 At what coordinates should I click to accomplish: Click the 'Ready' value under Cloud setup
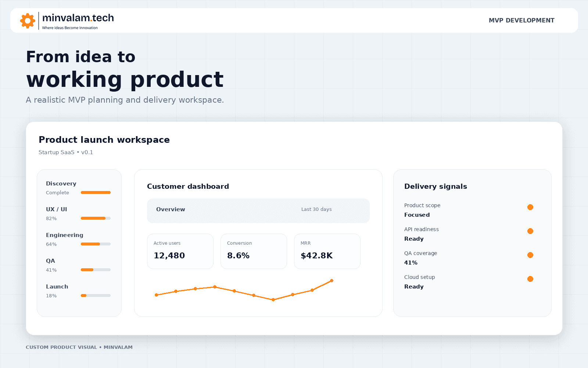(414, 287)
